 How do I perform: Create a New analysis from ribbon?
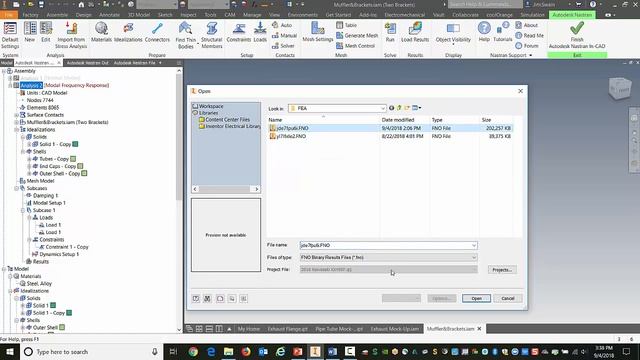pos(29,32)
